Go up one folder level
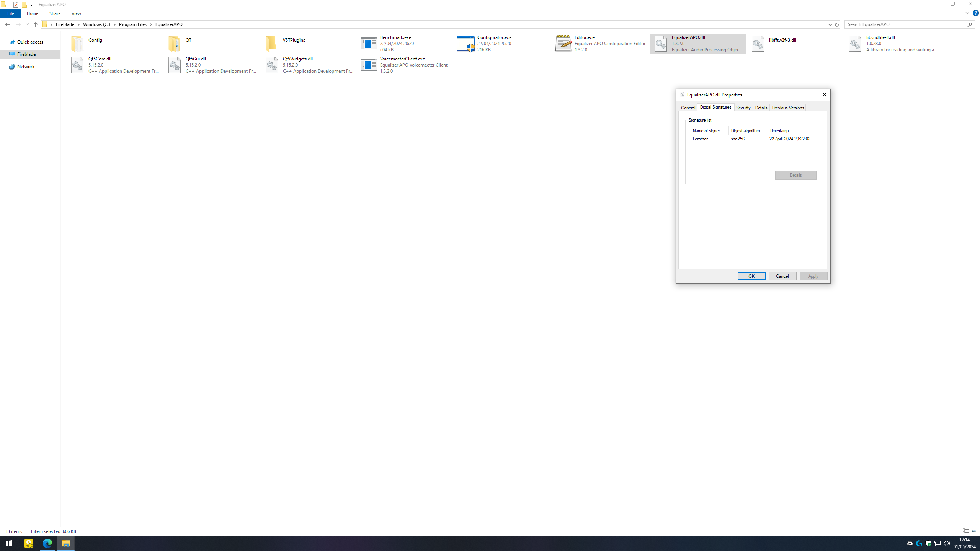Image resolution: width=980 pixels, height=551 pixels. tap(35, 24)
